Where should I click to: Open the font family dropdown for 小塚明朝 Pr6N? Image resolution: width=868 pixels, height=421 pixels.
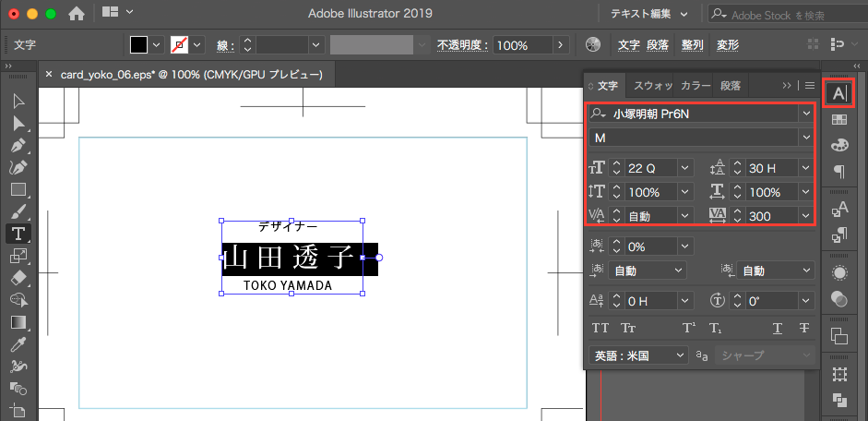[806, 114]
